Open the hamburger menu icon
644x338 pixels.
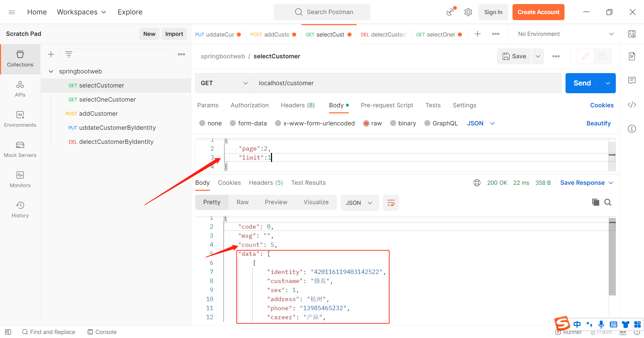12,12
